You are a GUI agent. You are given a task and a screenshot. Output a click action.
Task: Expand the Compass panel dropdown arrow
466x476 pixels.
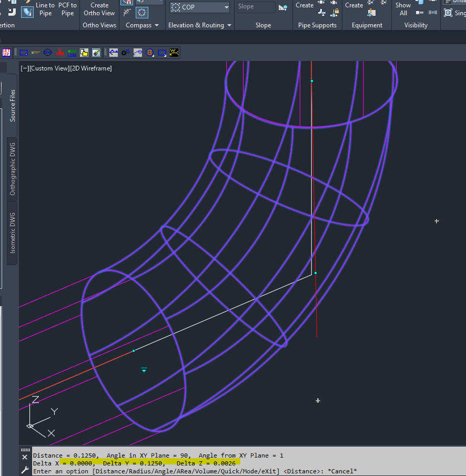(156, 25)
